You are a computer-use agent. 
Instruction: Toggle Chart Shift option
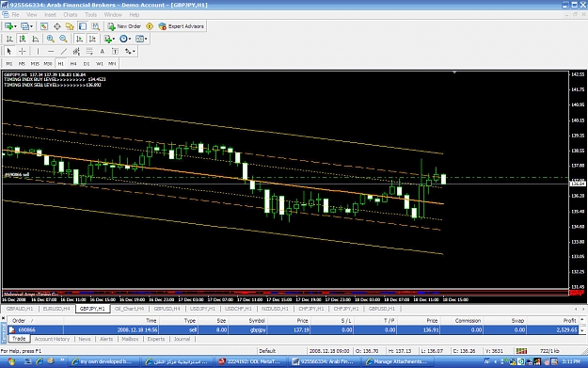[92, 39]
